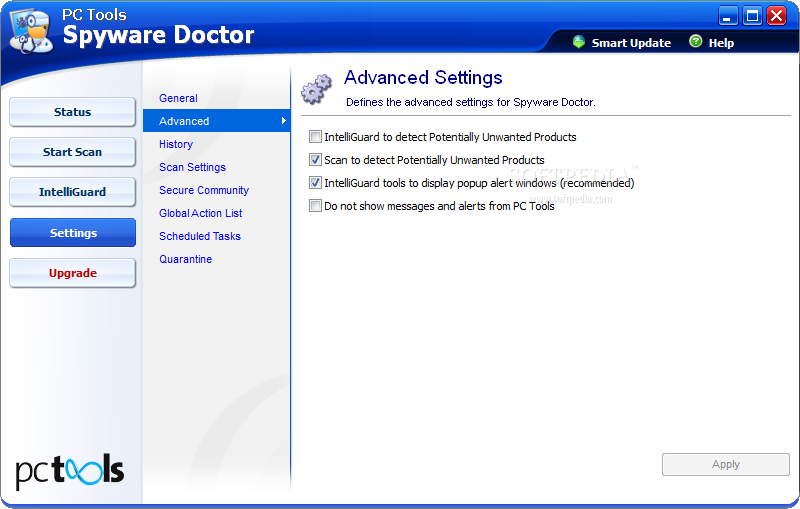Open the Quarantine section
Viewport: 800px width, 509px height.
pos(186,259)
